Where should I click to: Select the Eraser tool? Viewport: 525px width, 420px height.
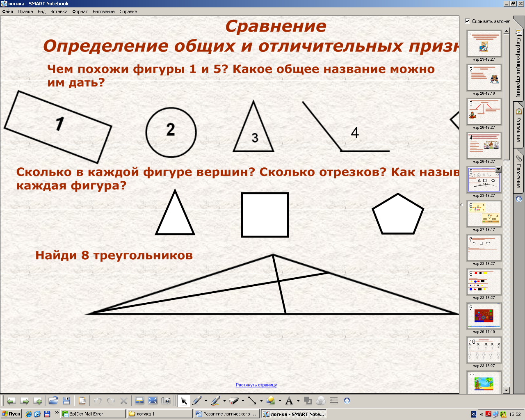pyautogui.click(x=234, y=401)
